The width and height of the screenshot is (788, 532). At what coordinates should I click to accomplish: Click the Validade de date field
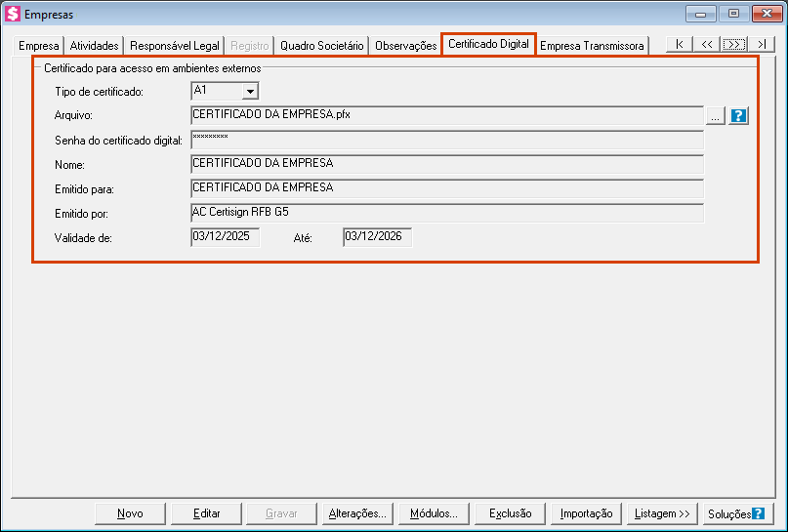tap(225, 237)
